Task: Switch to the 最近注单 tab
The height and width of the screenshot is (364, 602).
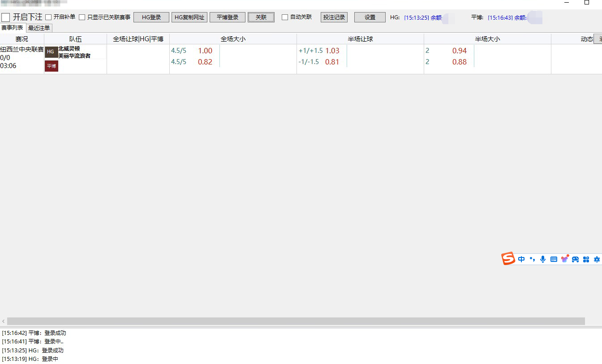Action: pos(39,28)
